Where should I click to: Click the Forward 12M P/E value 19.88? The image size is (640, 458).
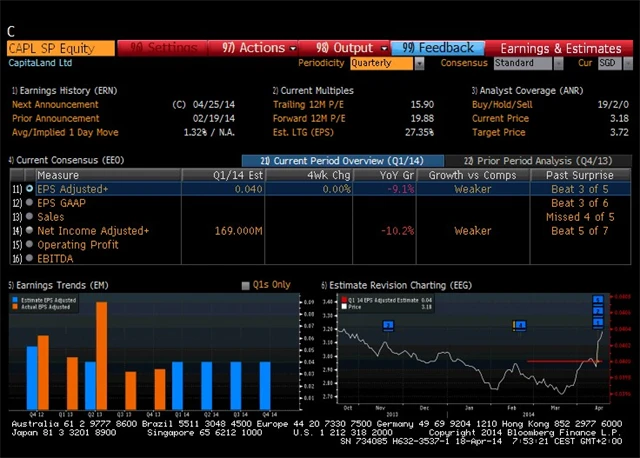(x=422, y=118)
